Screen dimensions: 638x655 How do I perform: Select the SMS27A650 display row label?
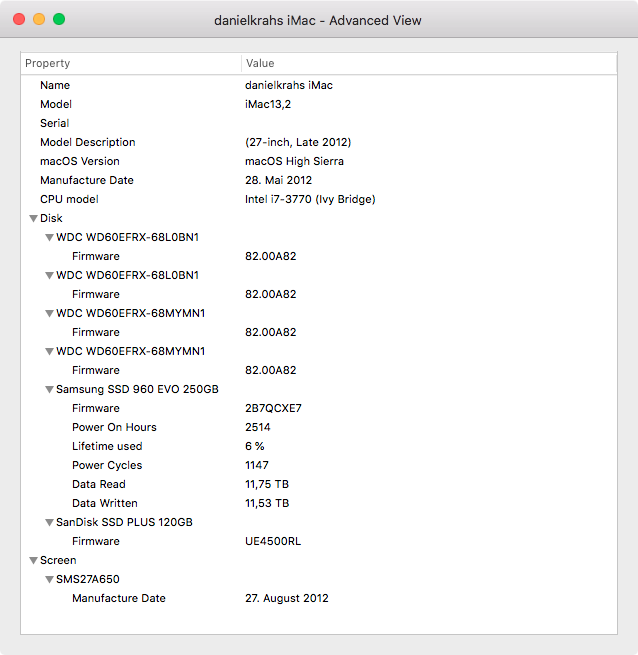tap(88, 579)
